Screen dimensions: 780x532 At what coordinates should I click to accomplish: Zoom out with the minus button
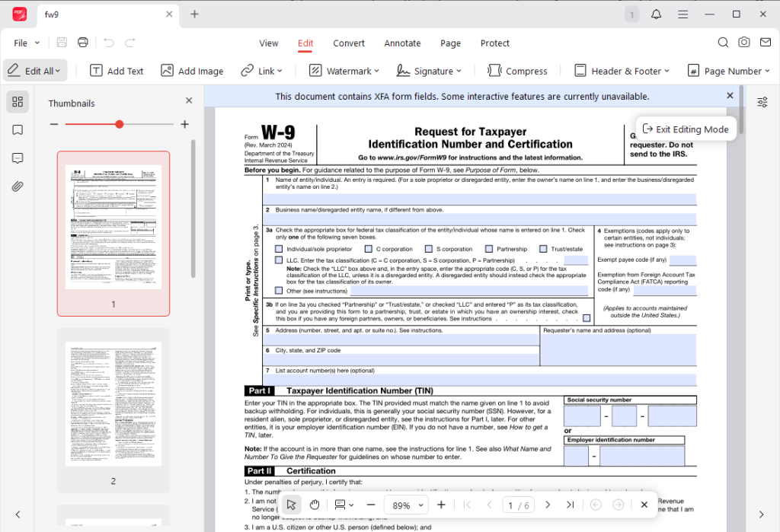click(x=371, y=505)
